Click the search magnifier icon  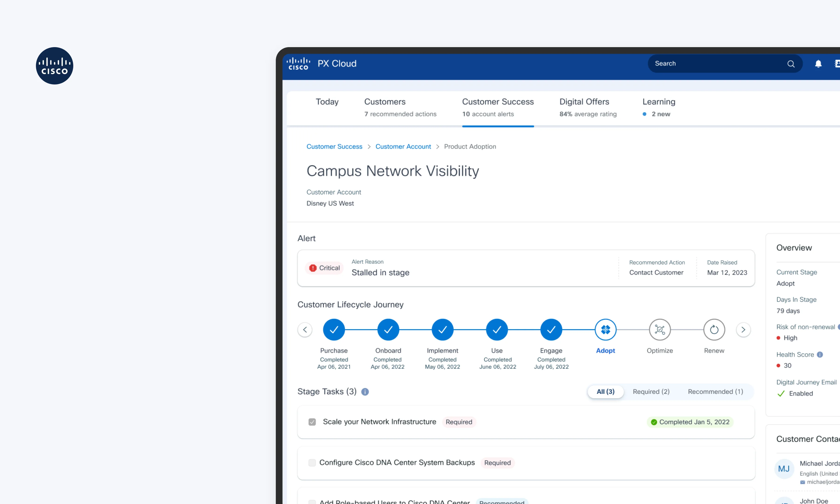[x=791, y=64]
